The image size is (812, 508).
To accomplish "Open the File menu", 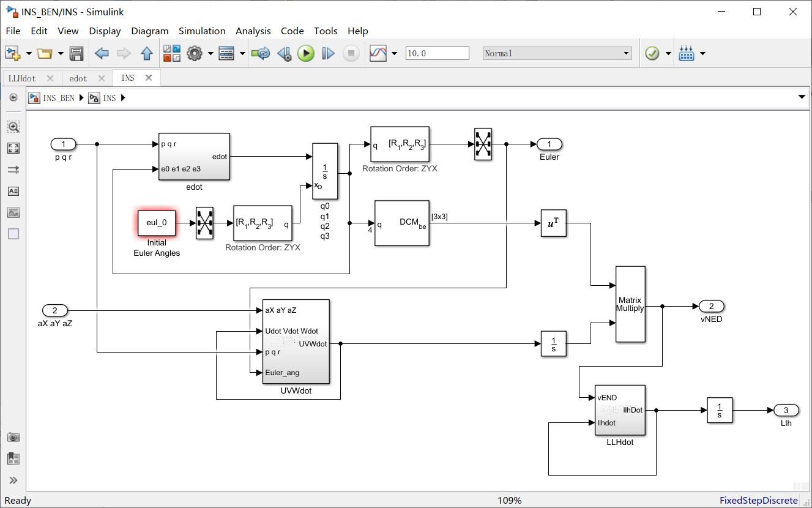I will pos(13,31).
